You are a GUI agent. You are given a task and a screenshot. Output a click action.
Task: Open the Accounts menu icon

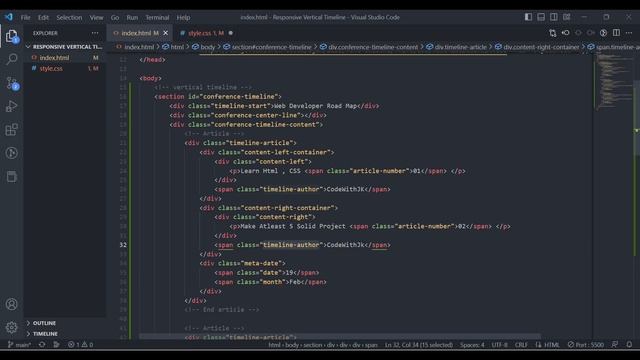(12, 304)
